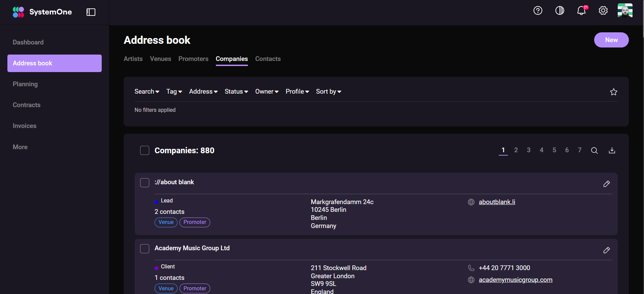644x294 pixels.
Task: Click the phone icon beside +44 20 7771 3000
Action: pyautogui.click(x=471, y=268)
